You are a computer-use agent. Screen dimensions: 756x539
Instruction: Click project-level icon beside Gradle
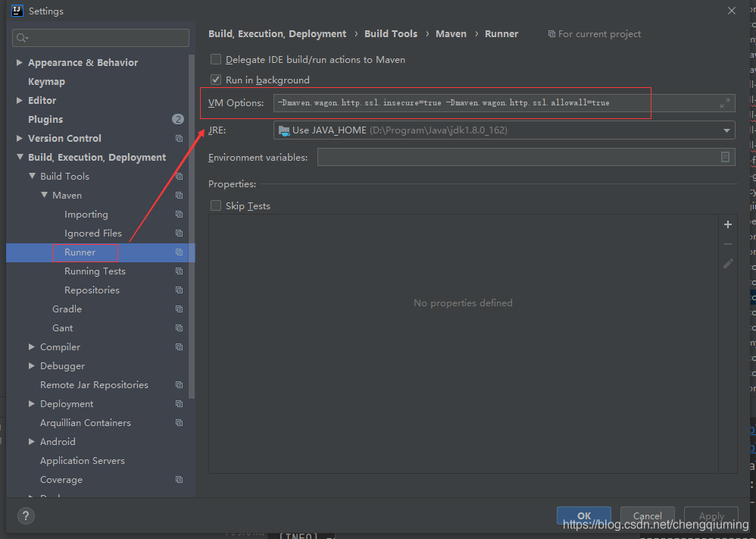pos(180,309)
